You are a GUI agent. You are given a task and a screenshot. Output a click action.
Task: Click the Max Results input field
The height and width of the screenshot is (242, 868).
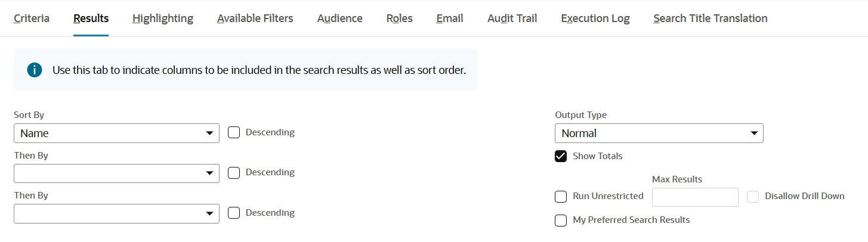pos(695,197)
